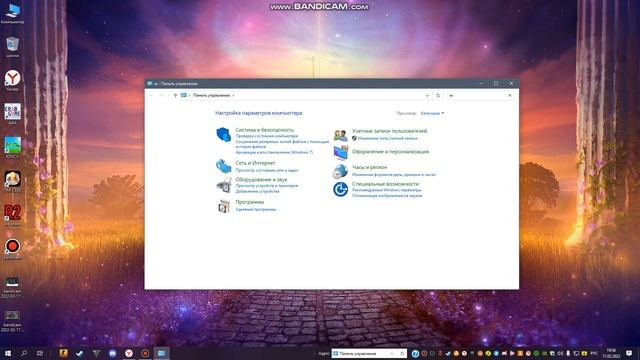The width and height of the screenshot is (640, 360).
Task: Open Программы category
Action: 250,202
